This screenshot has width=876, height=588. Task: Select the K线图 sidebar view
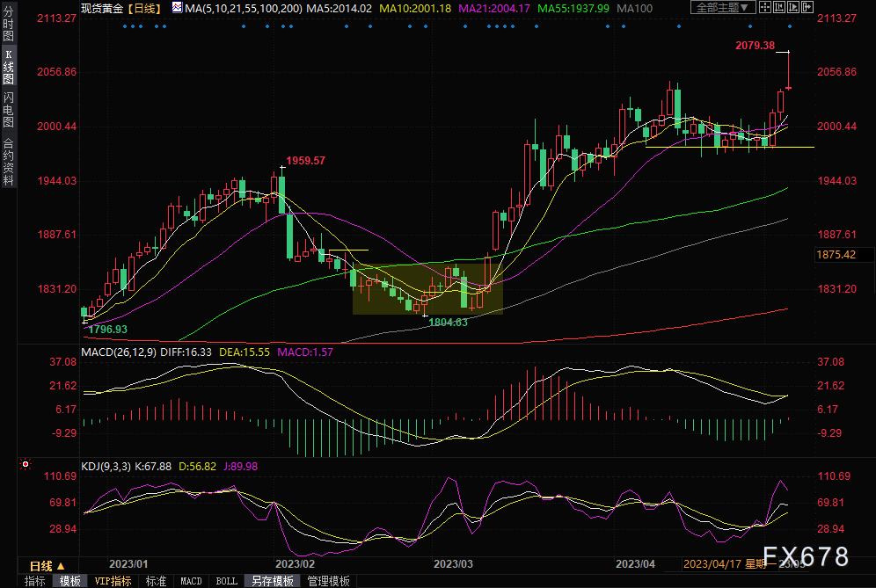[8, 68]
